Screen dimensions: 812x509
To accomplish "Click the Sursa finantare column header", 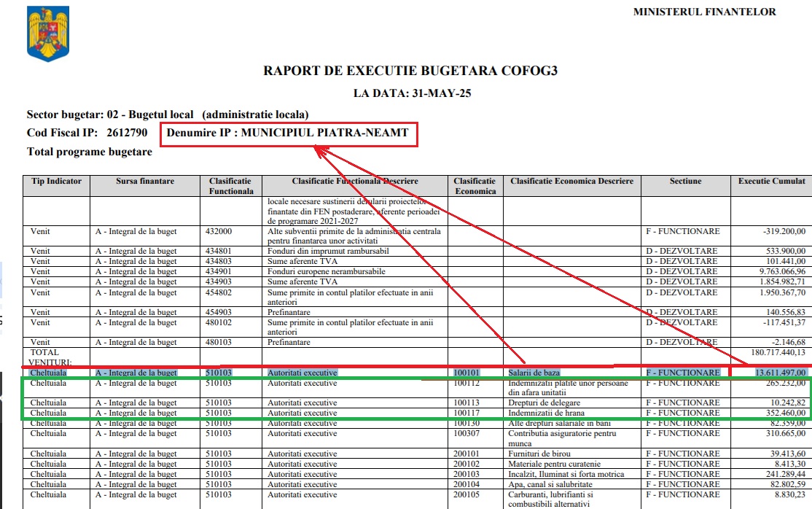I will [x=145, y=181].
